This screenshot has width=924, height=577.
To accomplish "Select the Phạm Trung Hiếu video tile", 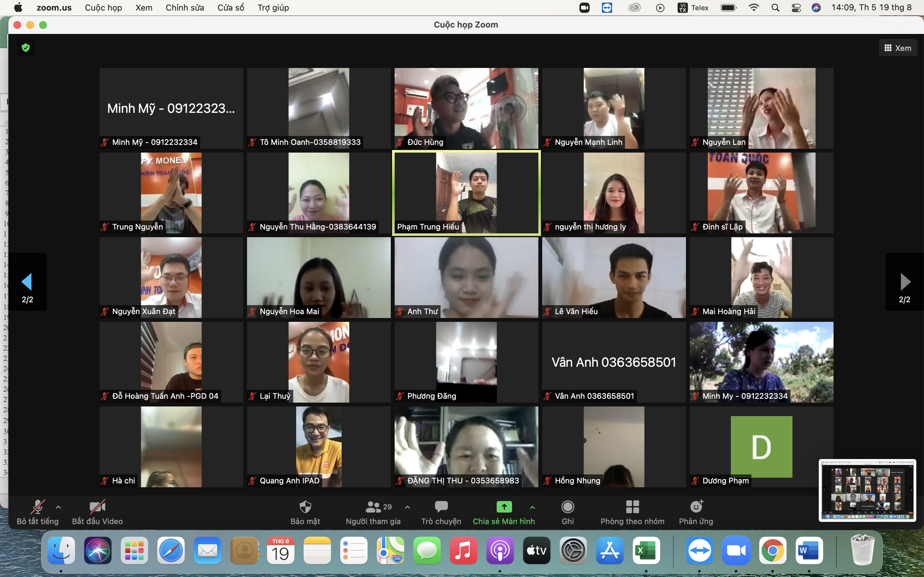I will click(x=466, y=193).
